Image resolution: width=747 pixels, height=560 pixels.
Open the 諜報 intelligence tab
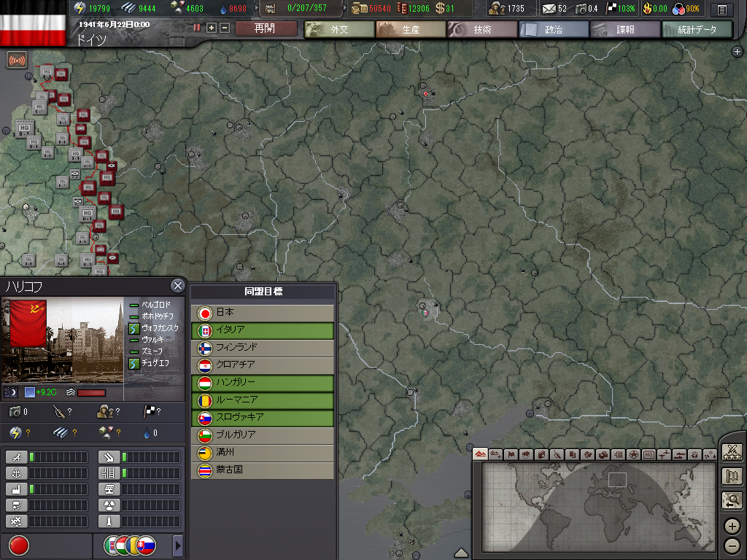click(625, 29)
